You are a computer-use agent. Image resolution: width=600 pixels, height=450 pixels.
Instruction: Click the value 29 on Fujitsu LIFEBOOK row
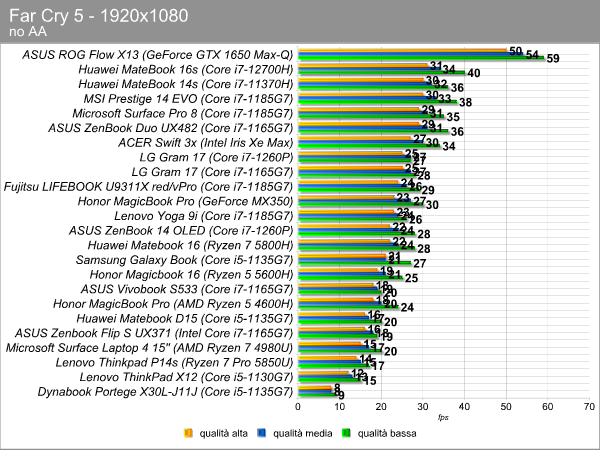point(428,190)
